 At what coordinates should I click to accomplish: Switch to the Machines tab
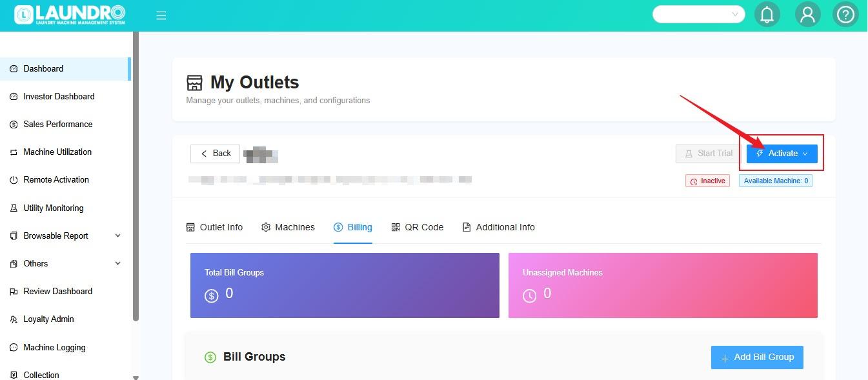(x=288, y=227)
